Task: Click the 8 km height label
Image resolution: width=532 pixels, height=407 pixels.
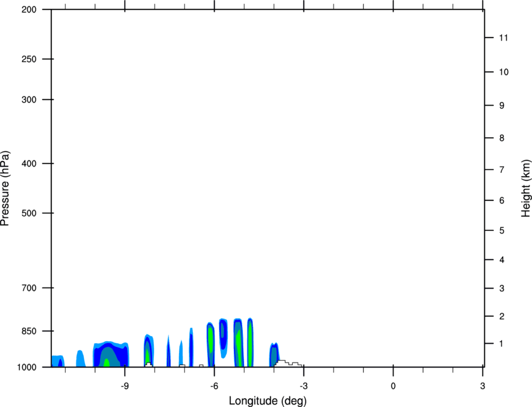Action: tap(501, 138)
